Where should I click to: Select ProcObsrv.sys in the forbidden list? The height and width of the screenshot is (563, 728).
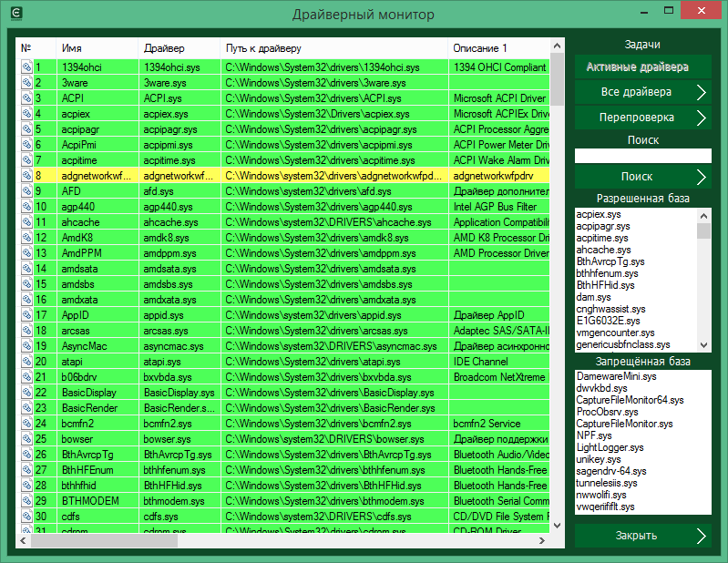click(607, 412)
